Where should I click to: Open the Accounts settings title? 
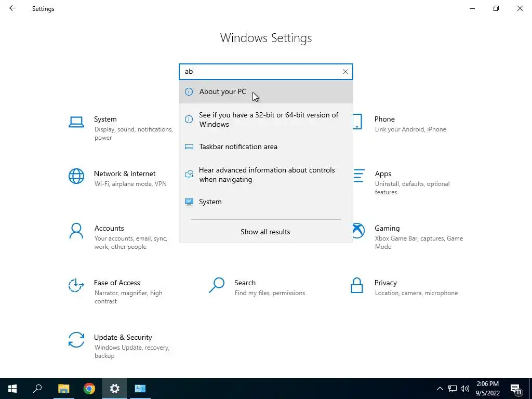(x=109, y=229)
